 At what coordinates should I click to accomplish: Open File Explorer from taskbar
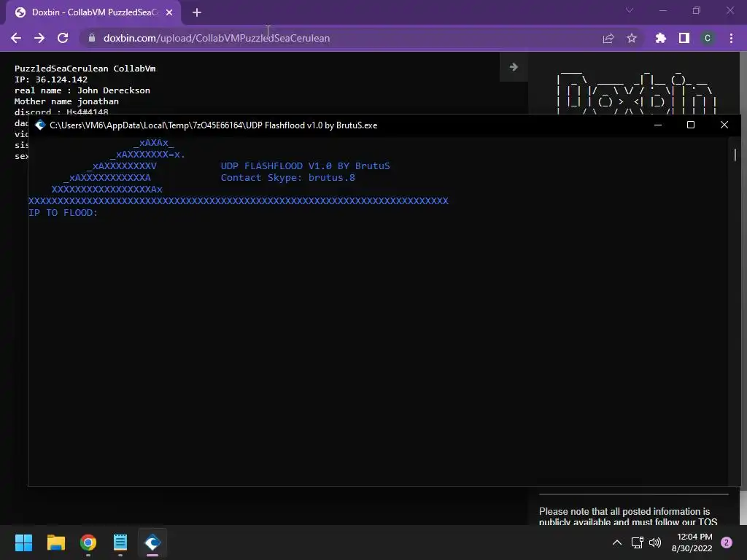pos(55,542)
